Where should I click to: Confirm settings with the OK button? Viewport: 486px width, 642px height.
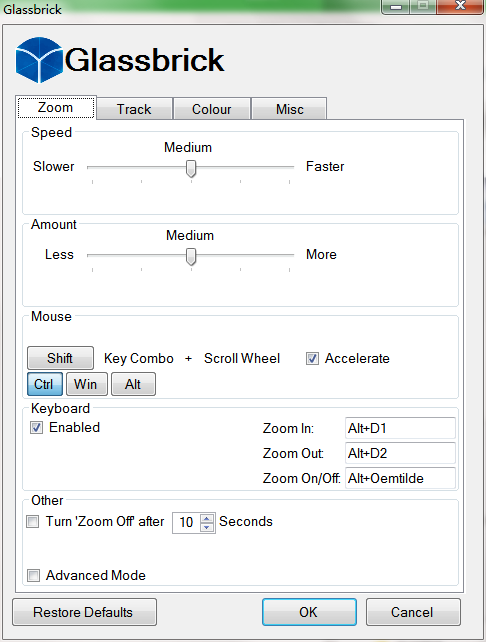pyautogui.click(x=309, y=612)
